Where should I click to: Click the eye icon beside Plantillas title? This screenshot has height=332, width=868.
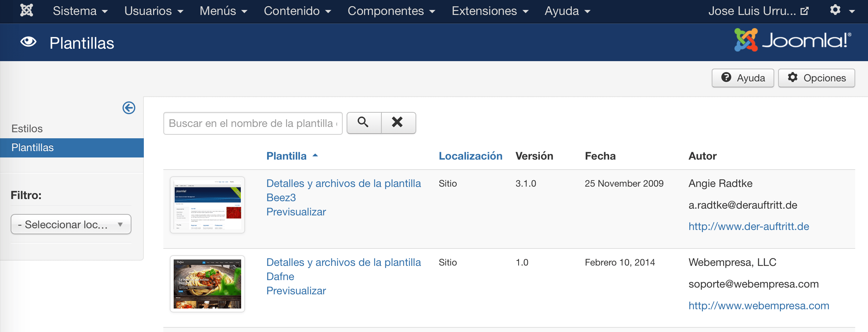(28, 42)
